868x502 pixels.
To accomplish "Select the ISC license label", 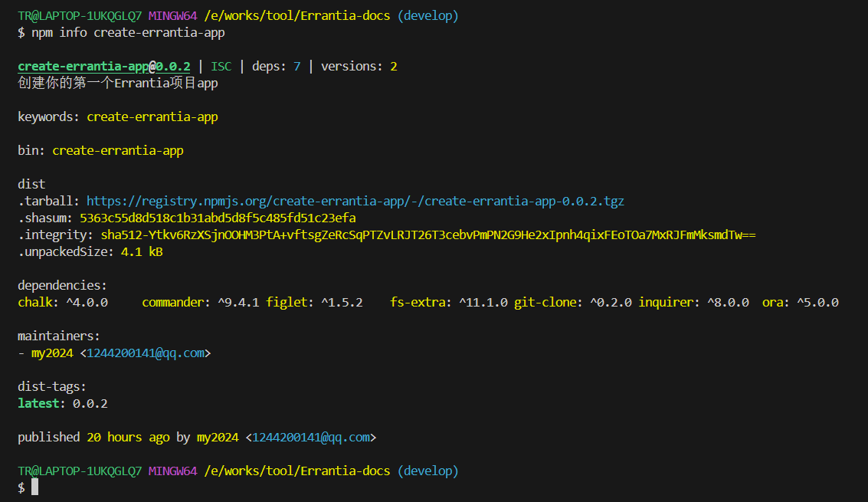I will click(221, 67).
